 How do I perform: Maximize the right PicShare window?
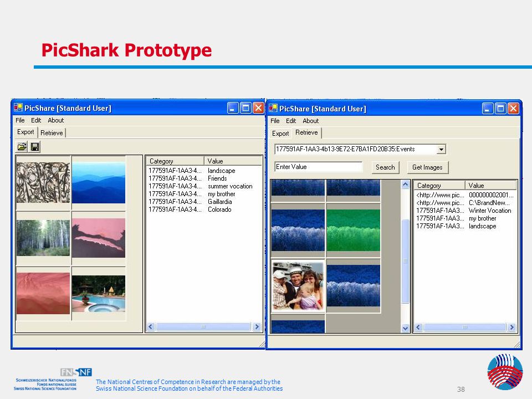click(x=500, y=109)
